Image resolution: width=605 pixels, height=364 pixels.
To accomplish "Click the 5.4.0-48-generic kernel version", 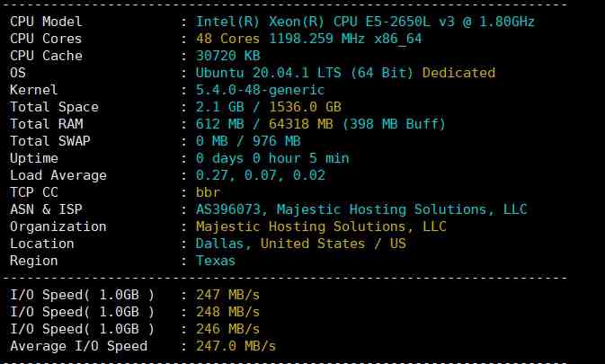I will tap(260, 90).
